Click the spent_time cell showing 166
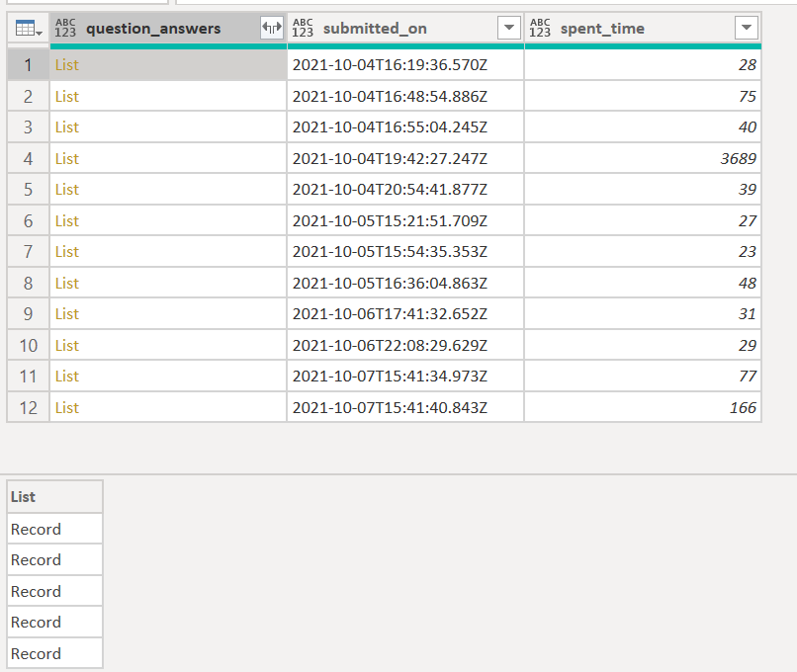This screenshot has height=672, width=797. point(643,408)
